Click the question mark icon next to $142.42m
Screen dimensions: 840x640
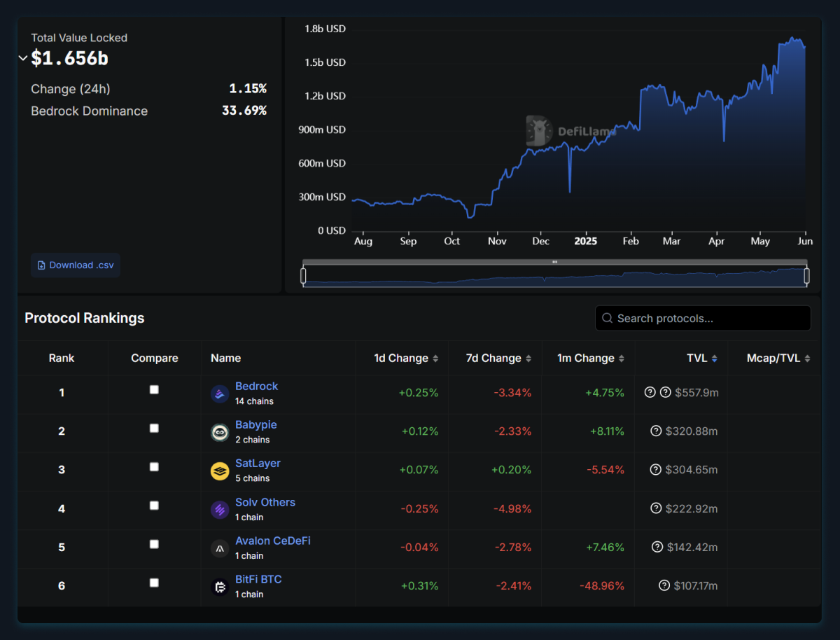pos(657,547)
